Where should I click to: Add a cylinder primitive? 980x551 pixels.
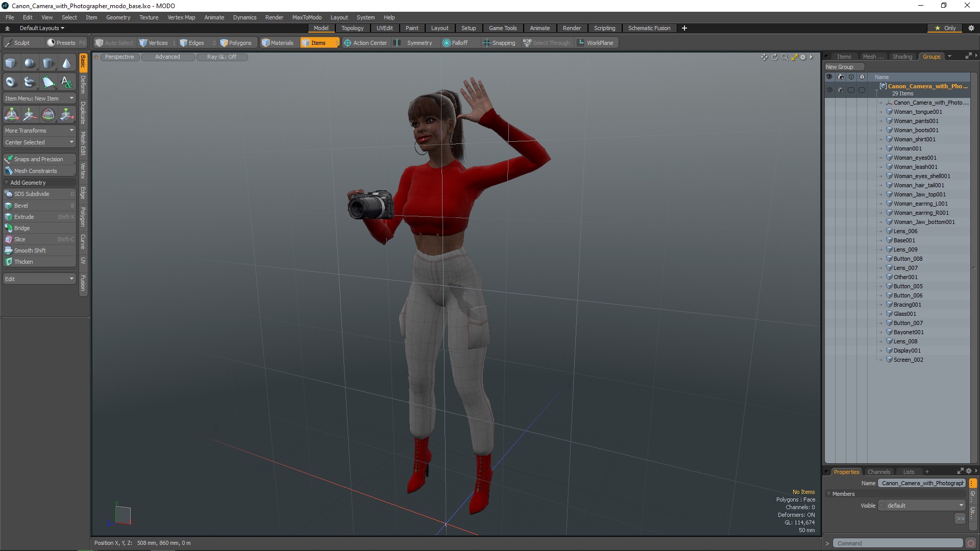point(48,63)
